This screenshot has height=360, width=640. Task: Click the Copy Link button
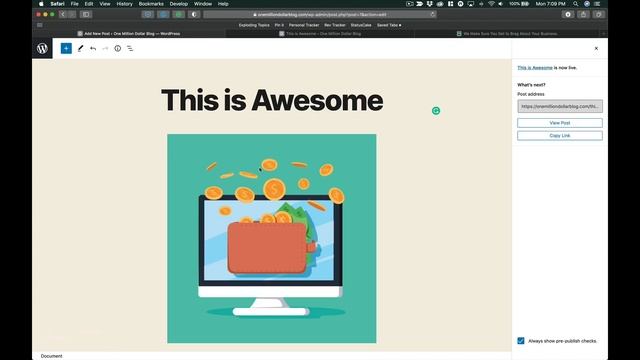560,136
